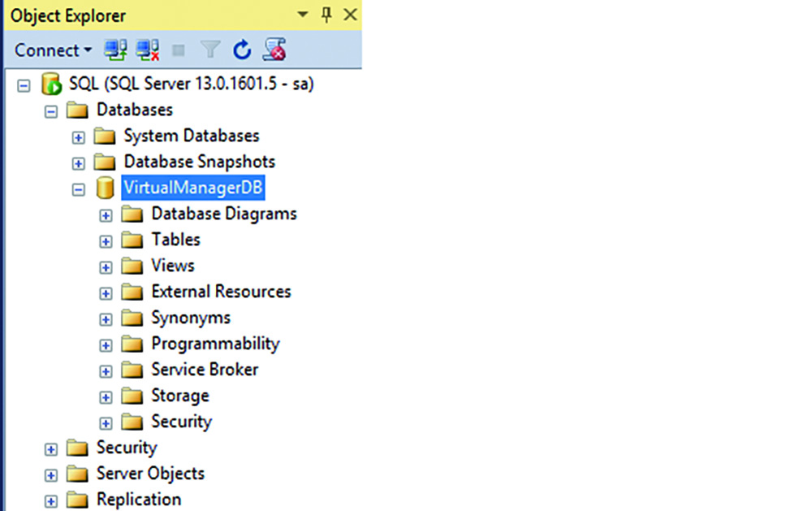Expand the Service Broker folder

106,371
